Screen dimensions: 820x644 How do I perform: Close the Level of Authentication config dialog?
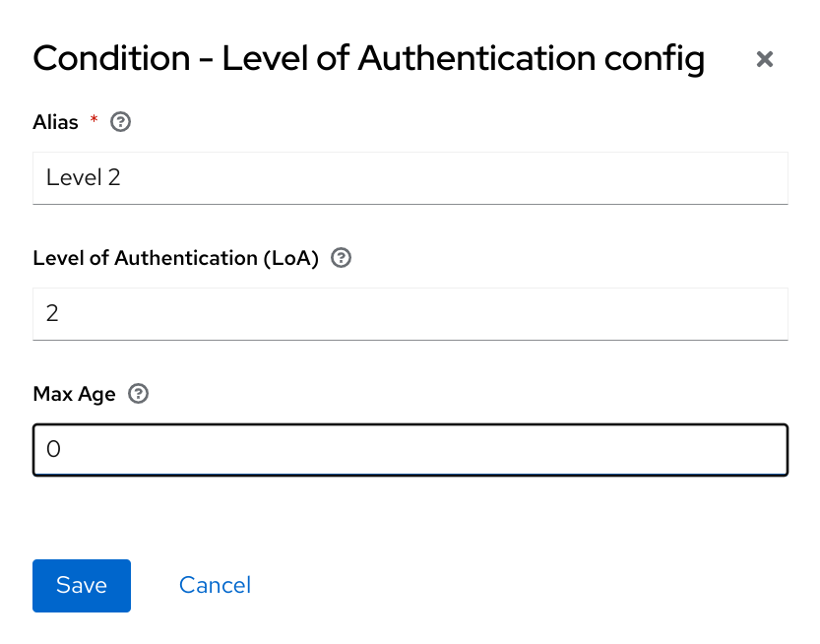pyautogui.click(x=764, y=60)
